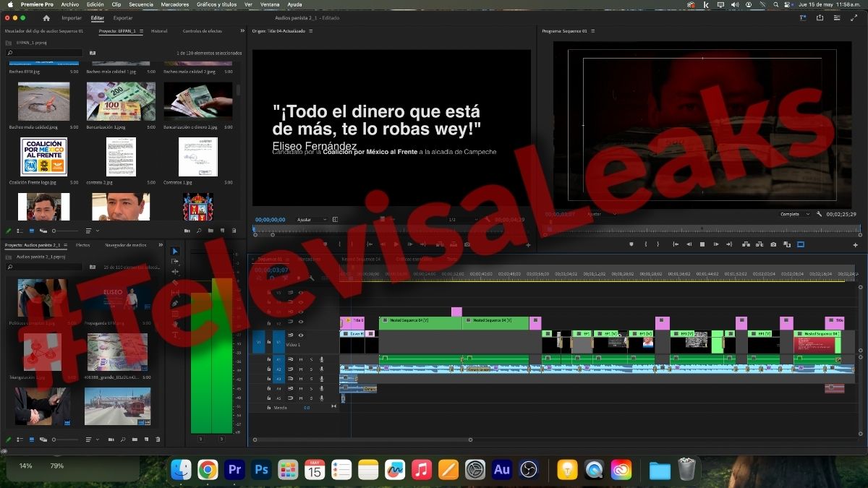Select the Bancarización 1.jpg thumbnail

click(121, 101)
